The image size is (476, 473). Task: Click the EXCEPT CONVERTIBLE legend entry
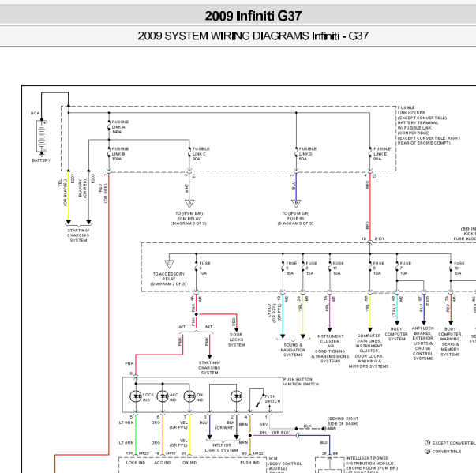[450, 443]
